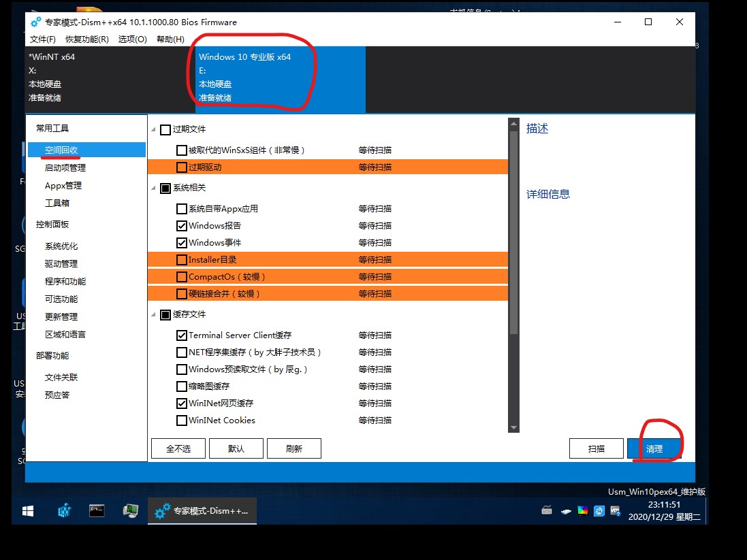Open the 选项(O) menu

132,39
